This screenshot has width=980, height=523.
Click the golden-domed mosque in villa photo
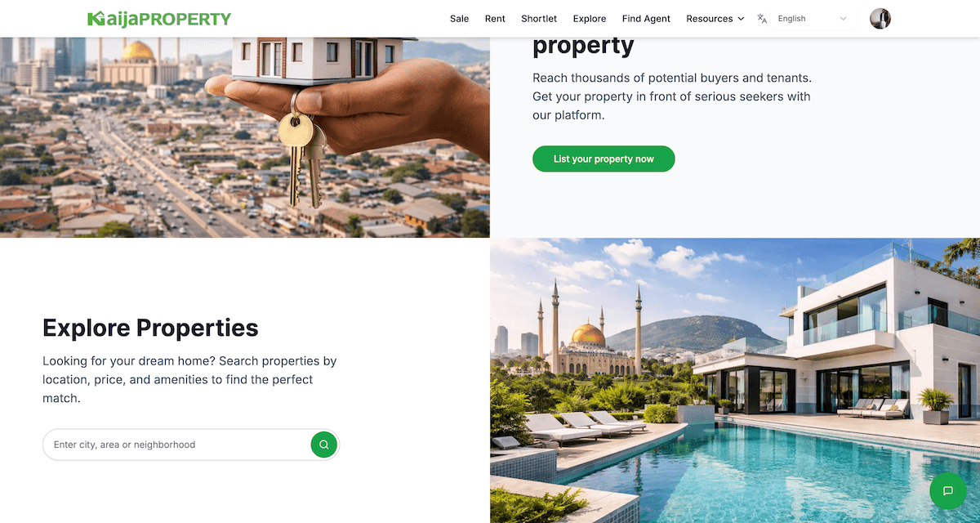click(x=589, y=333)
